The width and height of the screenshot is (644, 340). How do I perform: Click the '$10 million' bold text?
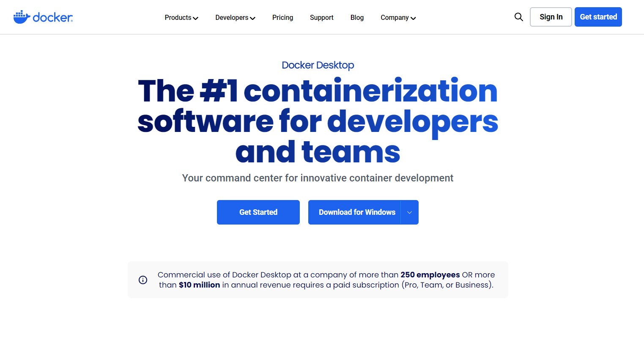click(x=199, y=285)
